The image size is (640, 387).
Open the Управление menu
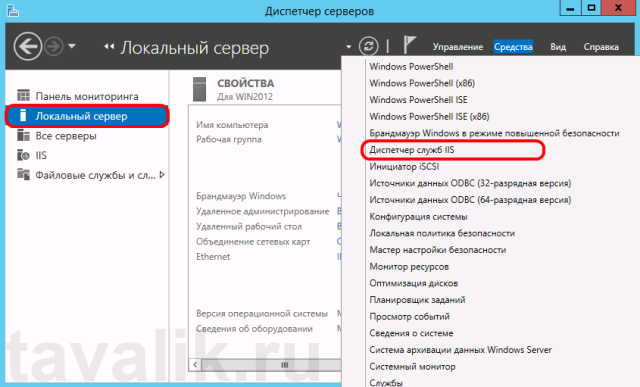click(x=458, y=47)
